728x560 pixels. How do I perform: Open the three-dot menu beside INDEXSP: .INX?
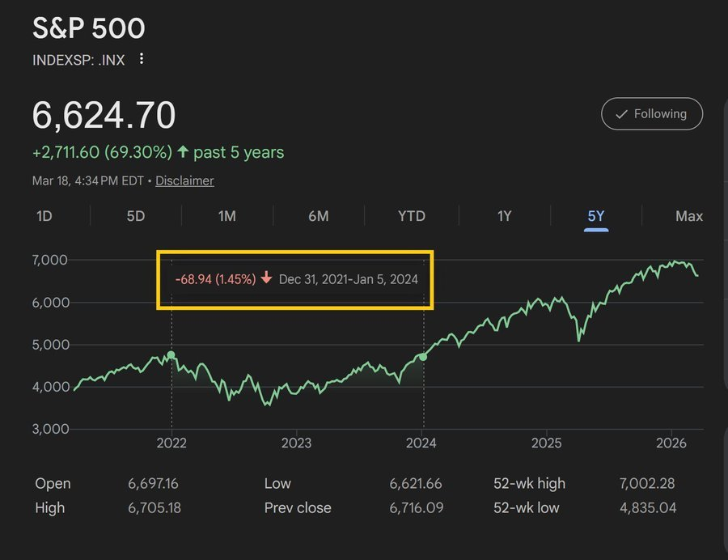141,59
